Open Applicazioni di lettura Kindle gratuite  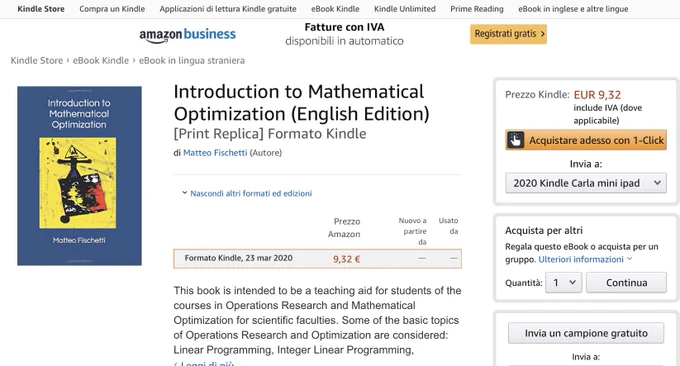click(228, 9)
